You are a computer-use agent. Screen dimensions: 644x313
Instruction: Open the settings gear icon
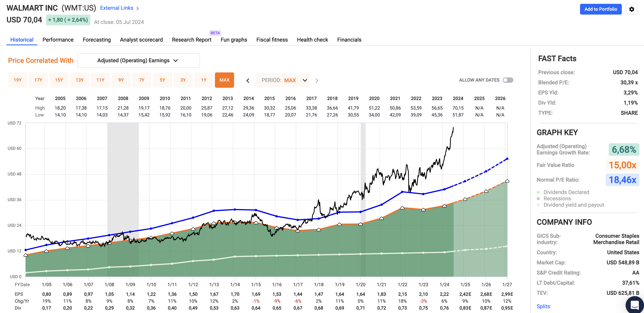point(632,9)
